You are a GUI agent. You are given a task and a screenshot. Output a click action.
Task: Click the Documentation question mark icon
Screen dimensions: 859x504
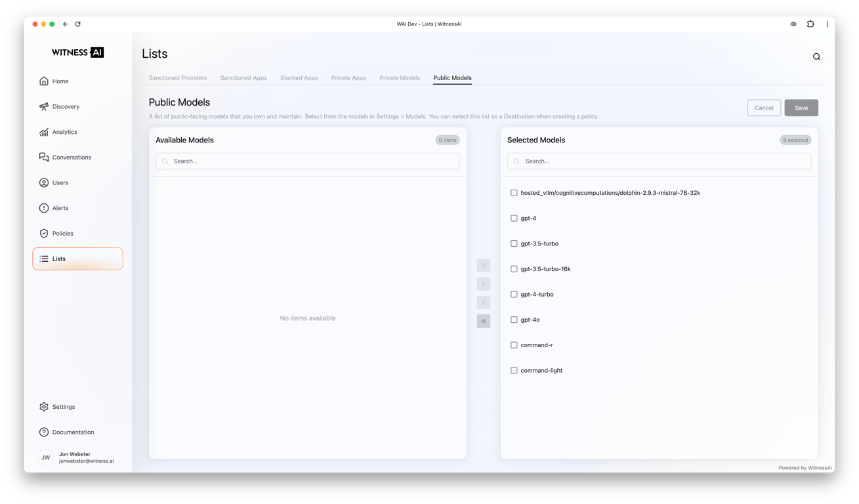tap(44, 432)
